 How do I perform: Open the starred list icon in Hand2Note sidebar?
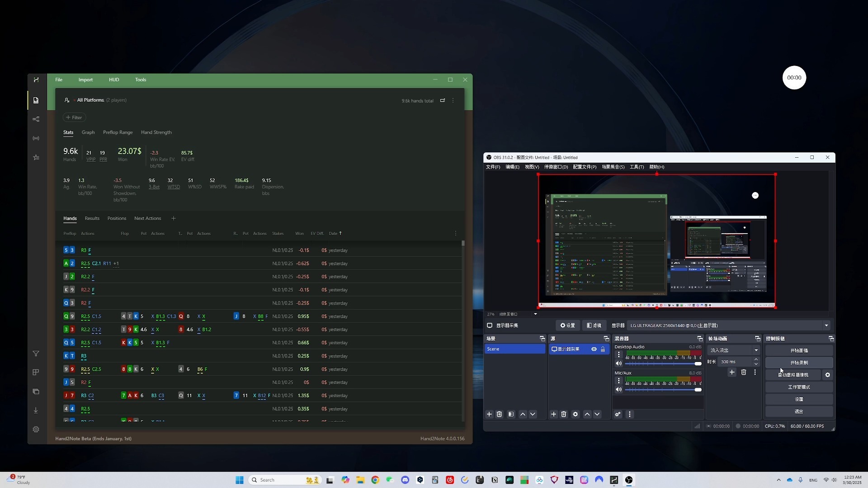[36, 157]
